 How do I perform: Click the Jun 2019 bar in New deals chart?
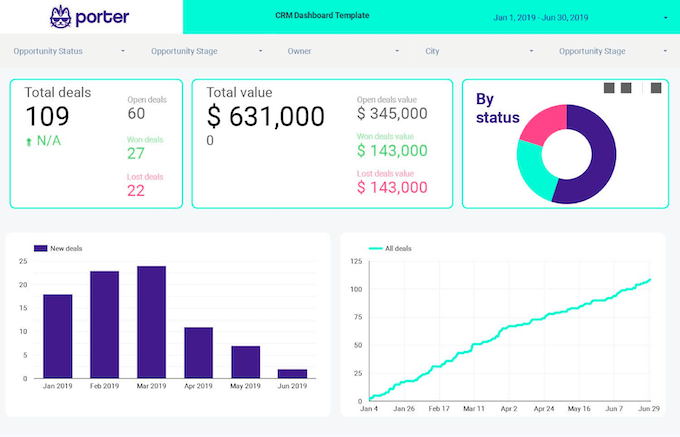[292, 373]
